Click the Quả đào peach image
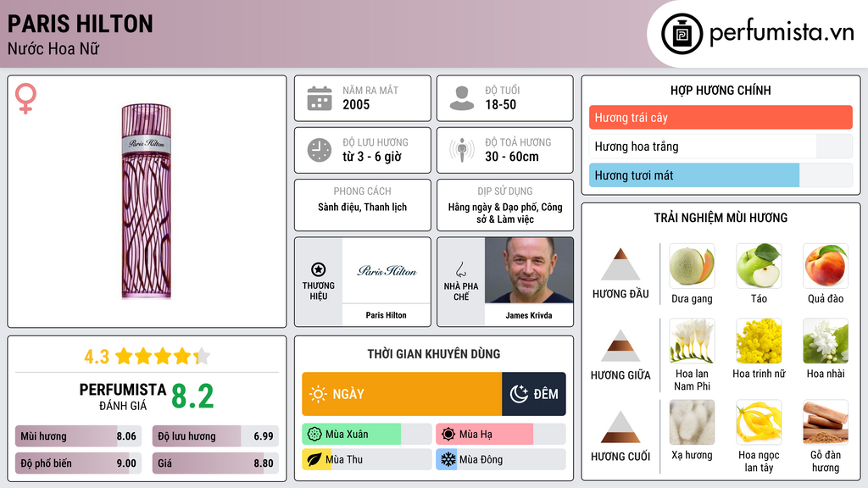Screen dimensions: 868x488 826,266
